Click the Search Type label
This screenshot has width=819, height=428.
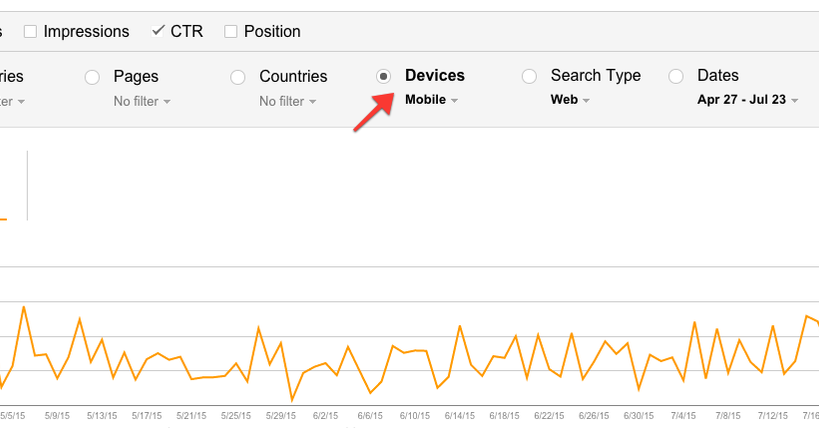[x=596, y=76]
